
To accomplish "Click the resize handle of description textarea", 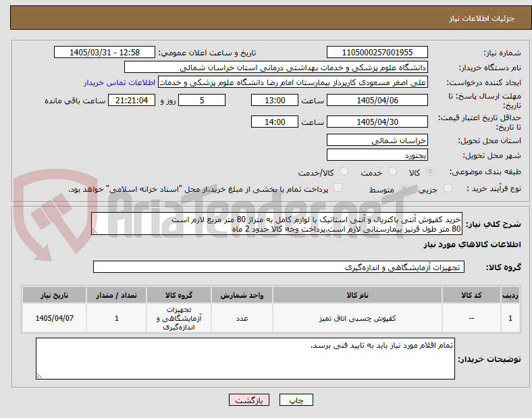I will pyautogui.click(x=95, y=232).
